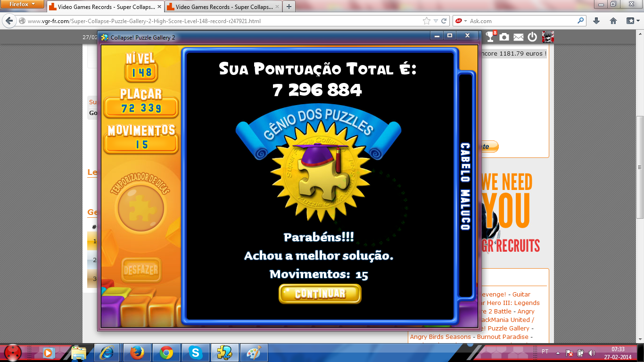Screen dimensions: 644x362
Task: Reload the page with the refresh icon
Action: click(x=444, y=21)
